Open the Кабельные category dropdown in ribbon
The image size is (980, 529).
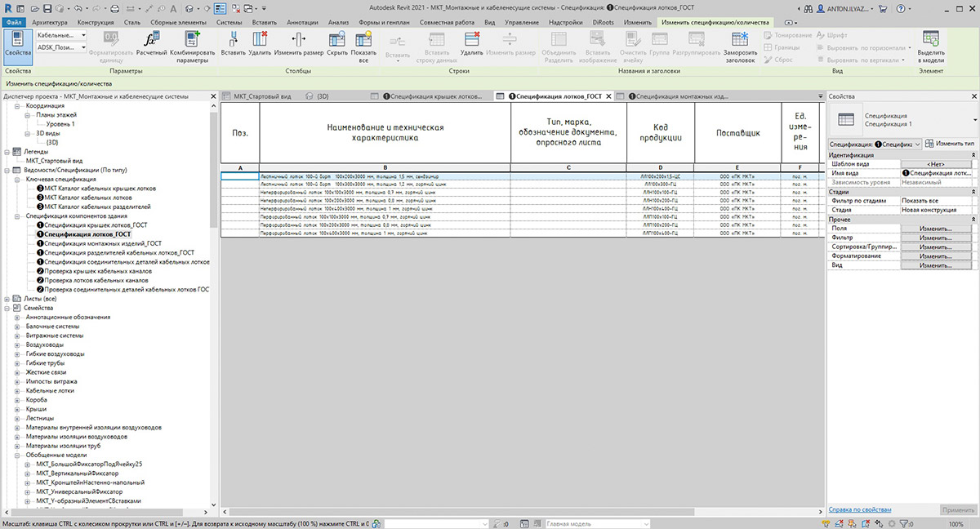(62, 35)
